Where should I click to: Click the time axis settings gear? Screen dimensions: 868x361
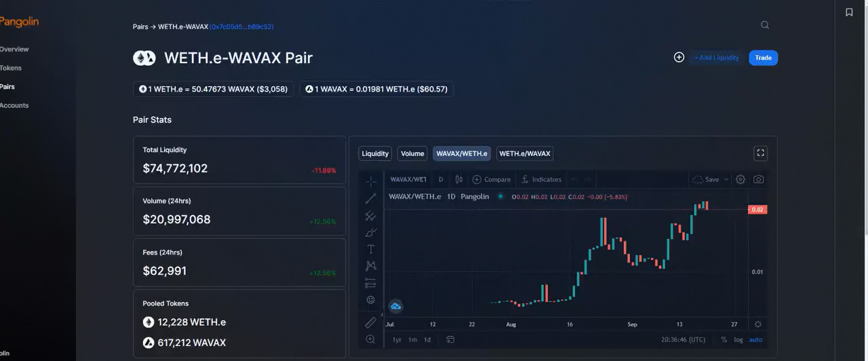pos(758,324)
